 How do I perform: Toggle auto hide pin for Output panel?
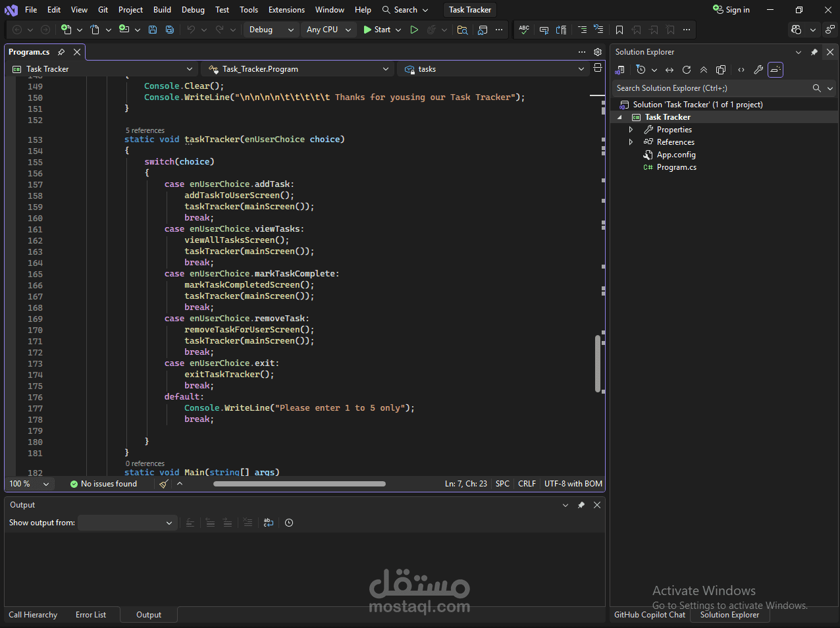[581, 505]
